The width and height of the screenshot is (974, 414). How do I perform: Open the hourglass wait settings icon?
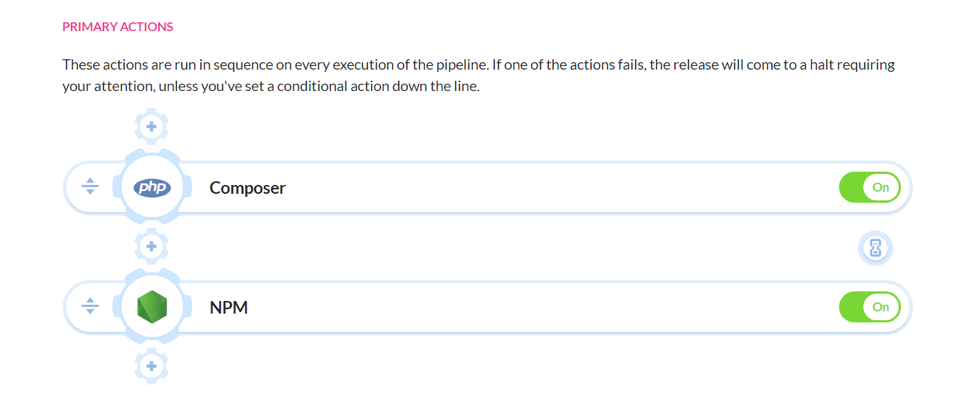coord(876,247)
